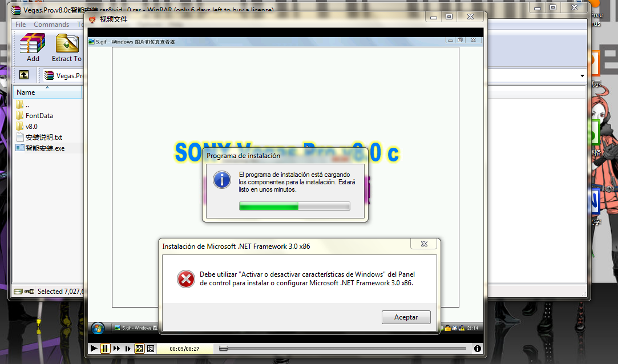Image resolution: width=618 pixels, height=364 pixels.
Task: Click the red error icon in the .NET dialog
Action: point(185,279)
